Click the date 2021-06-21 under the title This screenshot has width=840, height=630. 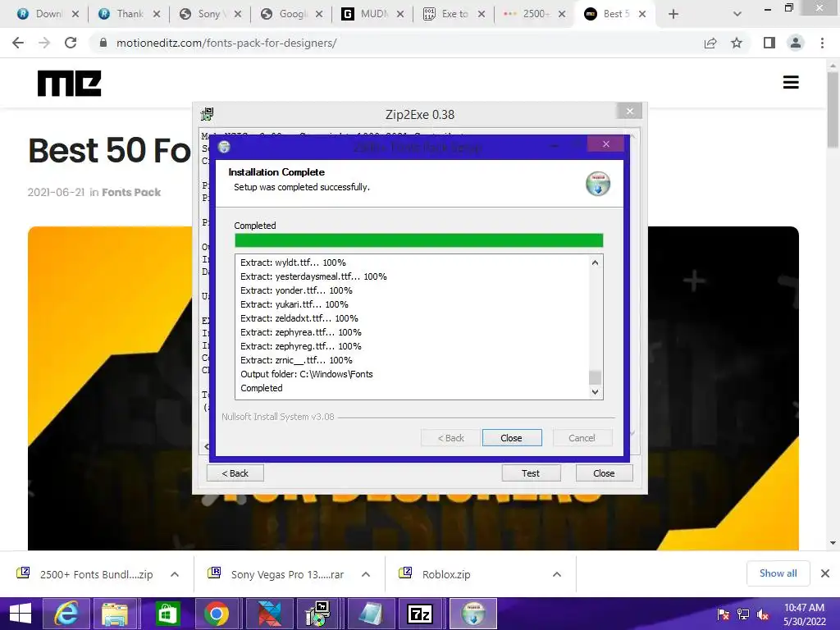(x=57, y=192)
